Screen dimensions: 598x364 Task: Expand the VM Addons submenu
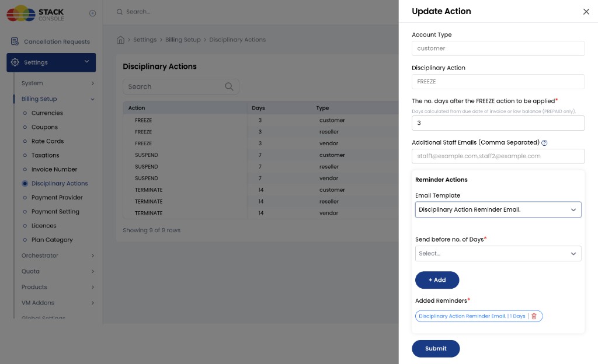pos(93,303)
